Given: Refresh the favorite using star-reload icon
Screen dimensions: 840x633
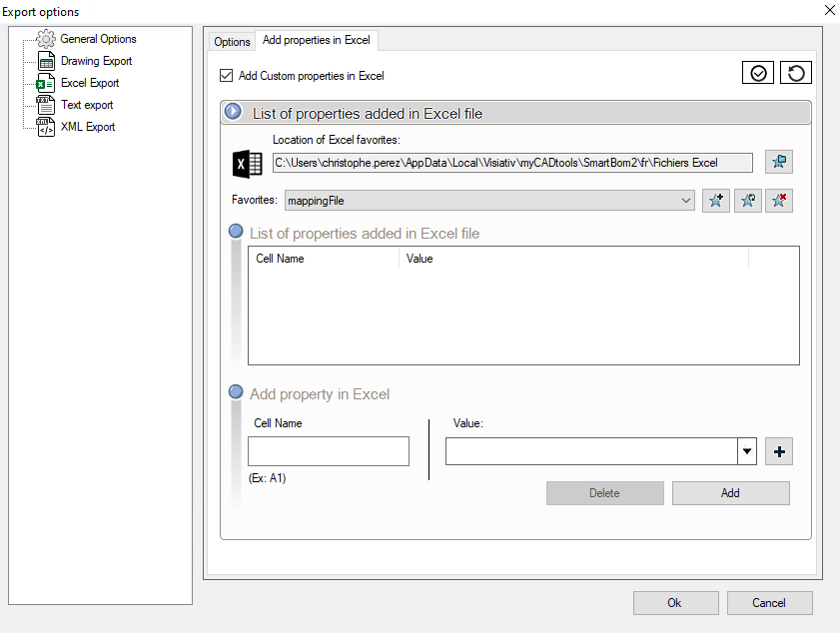Looking at the screenshot, I should pyautogui.click(x=747, y=201).
